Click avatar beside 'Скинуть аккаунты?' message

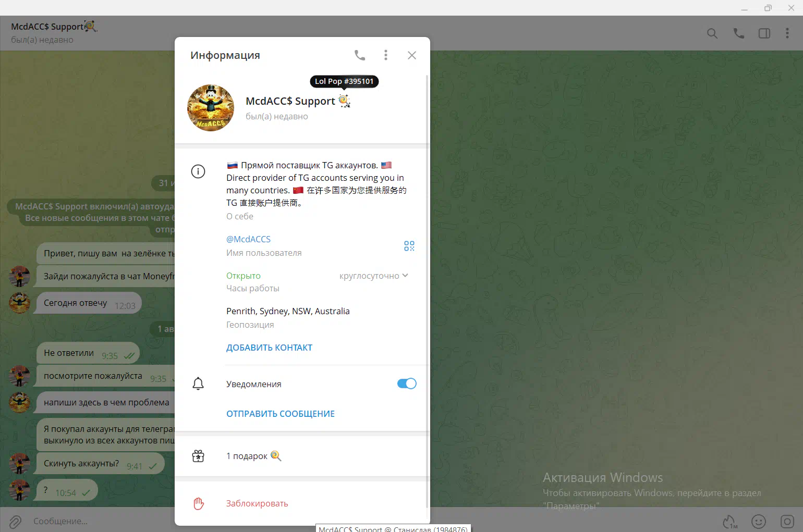20,463
